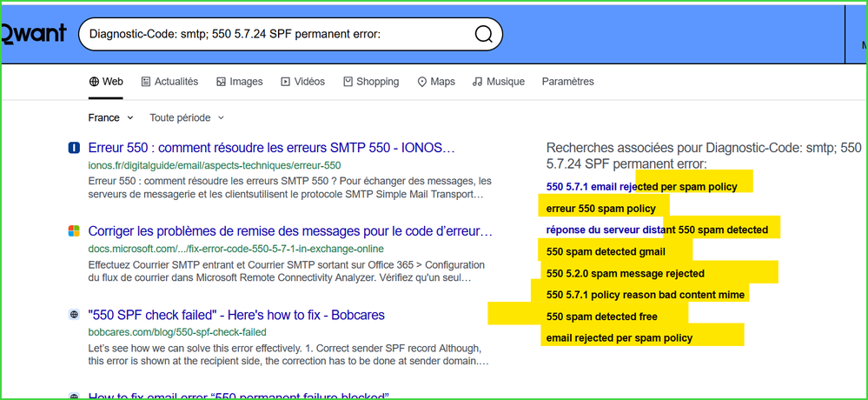Screen dimensions: 868x400
Task: Search related: 550 spam detected free
Action: pyautogui.click(x=602, y=317)
